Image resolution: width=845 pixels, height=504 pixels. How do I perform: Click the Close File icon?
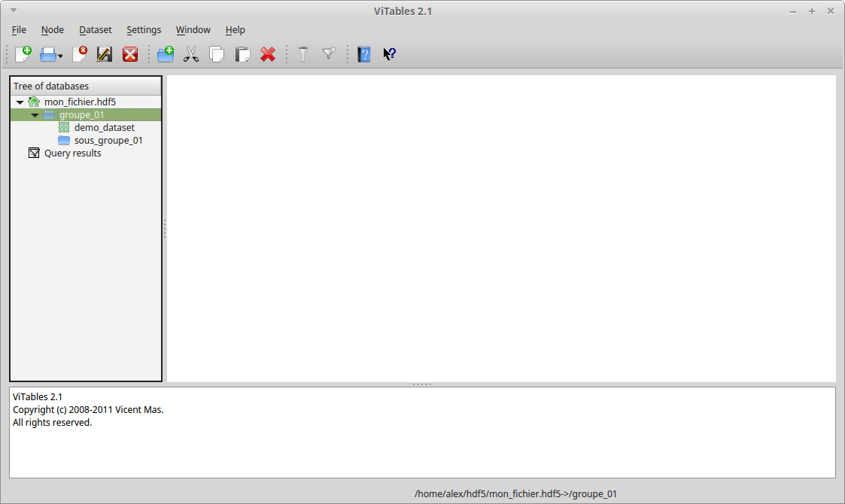79,54
